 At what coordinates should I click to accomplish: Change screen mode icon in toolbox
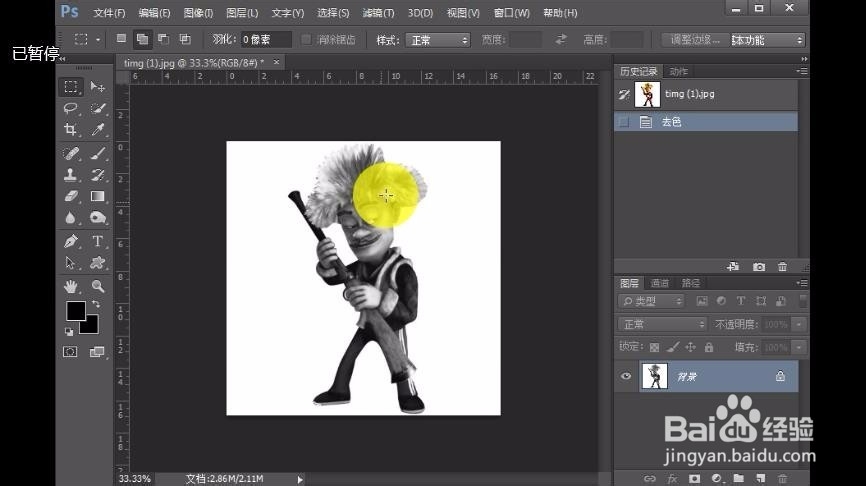point(97,352)
